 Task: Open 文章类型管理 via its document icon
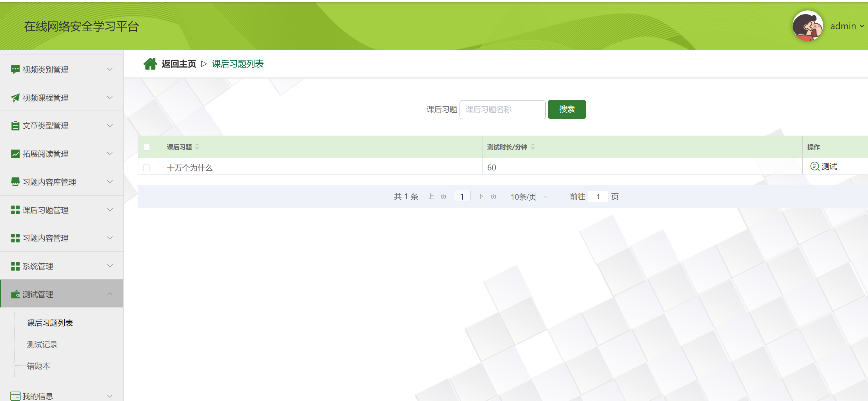point(15,126)
